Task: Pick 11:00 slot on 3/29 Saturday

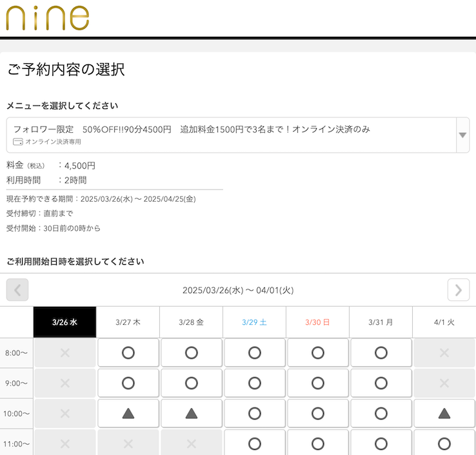Action: click(x=254, y=443)
